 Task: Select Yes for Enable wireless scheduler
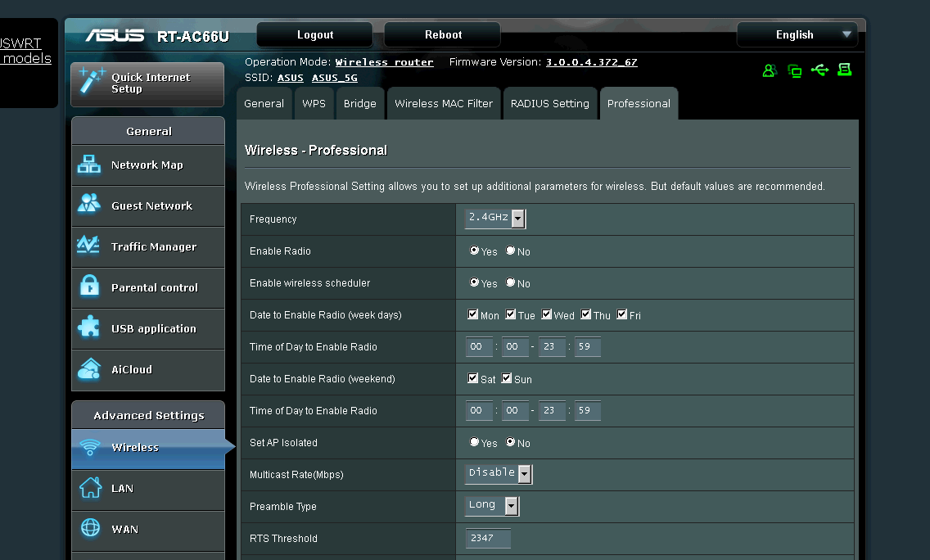click(474, 282)
